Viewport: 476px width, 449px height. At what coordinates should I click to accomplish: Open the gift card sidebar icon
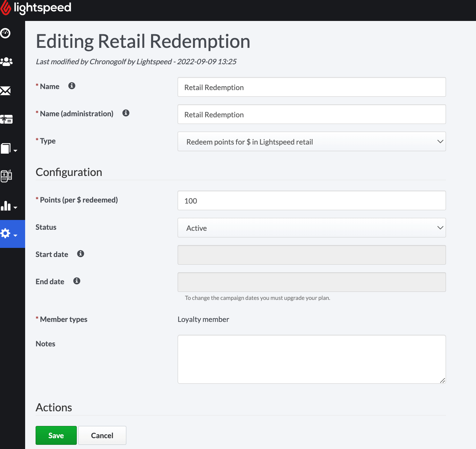(6, 119)
